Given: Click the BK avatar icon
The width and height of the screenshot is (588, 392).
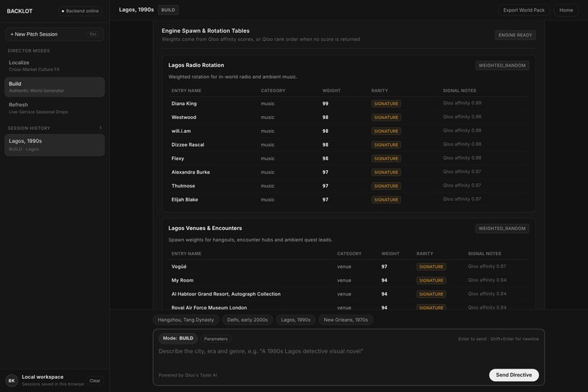Looking at the screenshot, I should coord(12,380).
